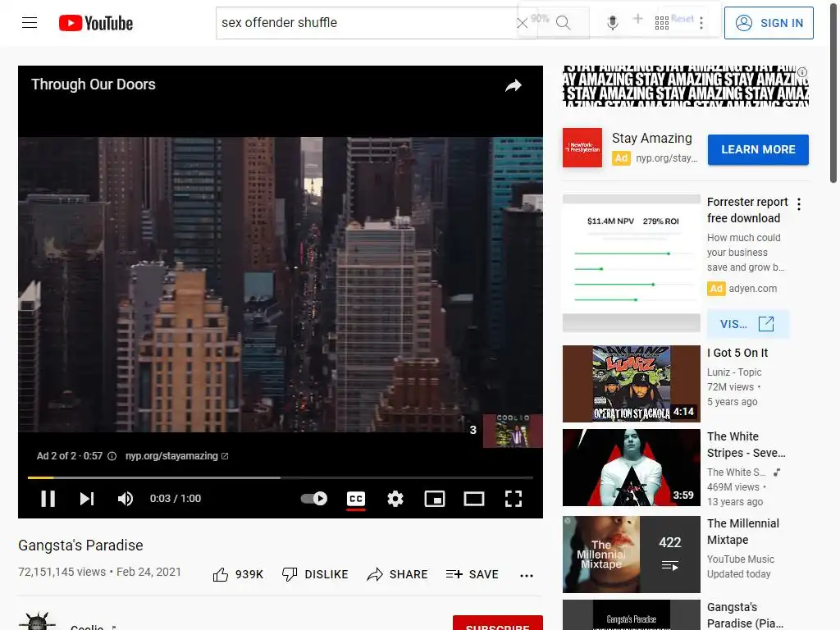Open the hamburger guide menu

click(x=30, y=22)
